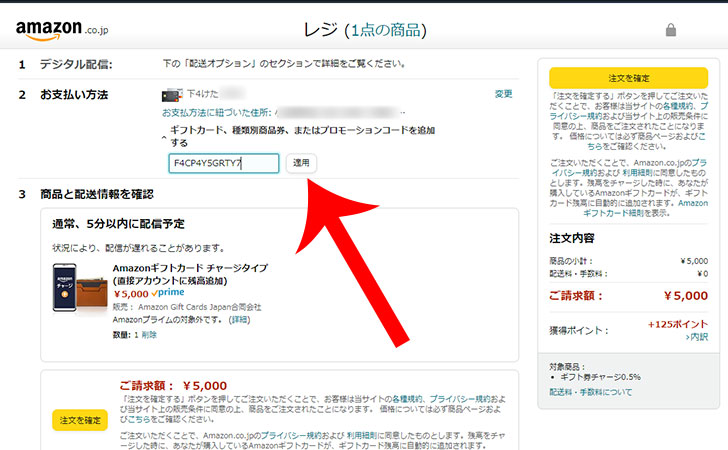
Task: Click the 通常、5分以内に配信予定 heading
Action: point(118,224)
